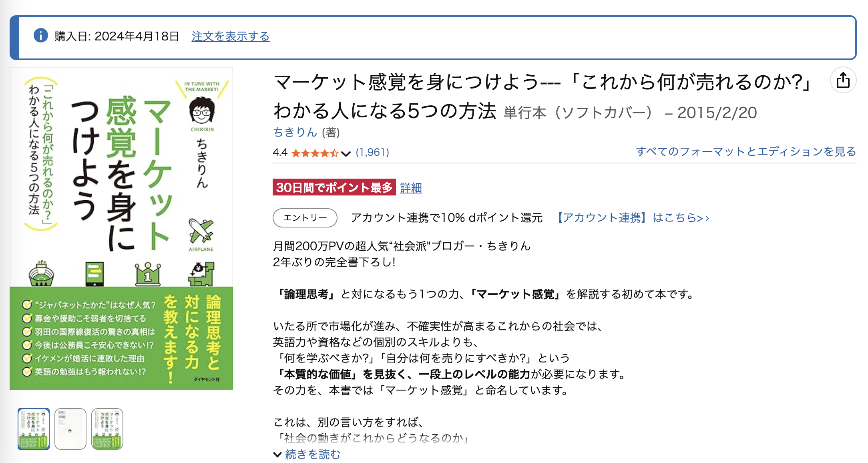This screenshot has height=463, width=868.
Task: Open すべてのフォーマットとエディションを見る link
Action: (746, 151)
